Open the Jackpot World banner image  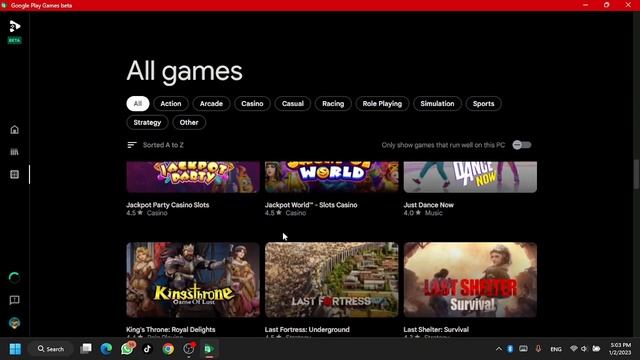[x=331, y=177]
